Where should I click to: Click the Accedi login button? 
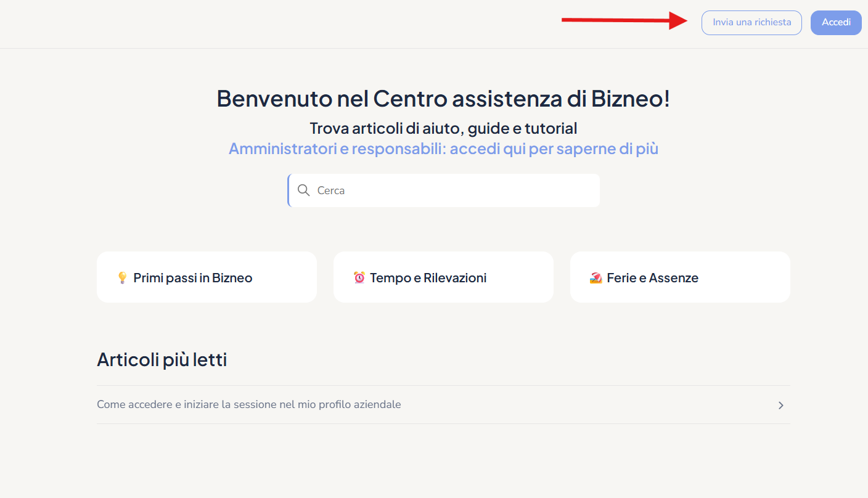click(836, 23)
